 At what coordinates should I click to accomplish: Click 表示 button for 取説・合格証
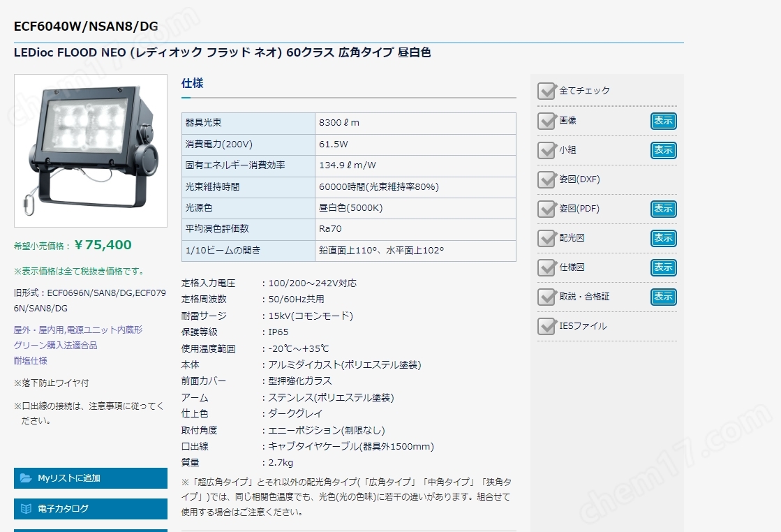(664, 297)
